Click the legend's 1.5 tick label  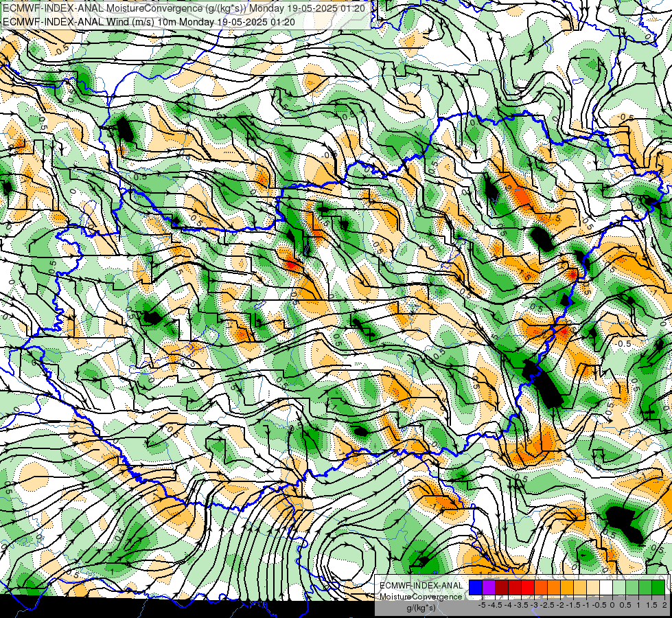pyautogui.click(x=651, y=605)
